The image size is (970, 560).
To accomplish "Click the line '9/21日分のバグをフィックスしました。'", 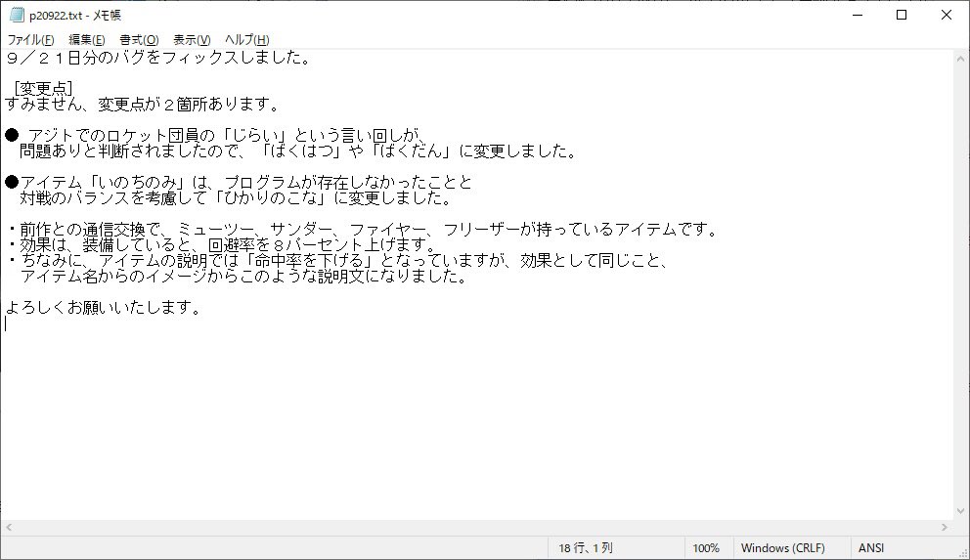I will 158,58.
